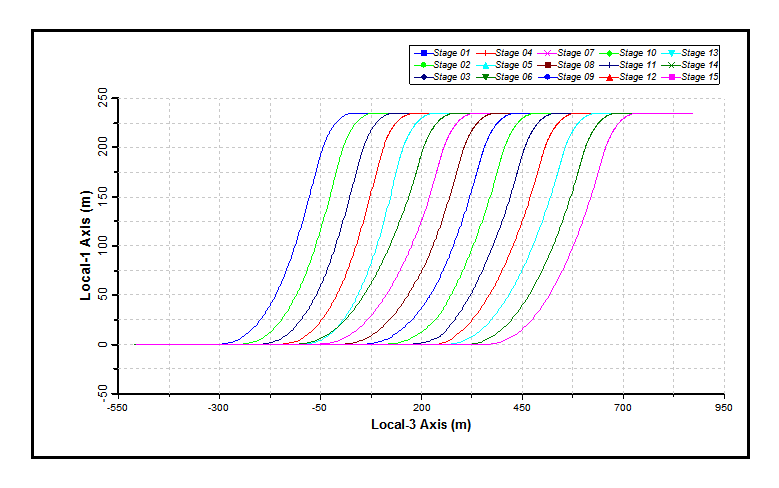
Task: Click the Stage 02 legend label
Action: 452,64
